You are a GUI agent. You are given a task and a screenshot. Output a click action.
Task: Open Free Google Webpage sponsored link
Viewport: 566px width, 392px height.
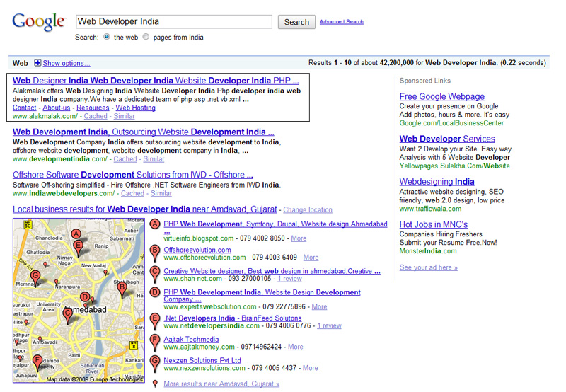click(441, 96)
